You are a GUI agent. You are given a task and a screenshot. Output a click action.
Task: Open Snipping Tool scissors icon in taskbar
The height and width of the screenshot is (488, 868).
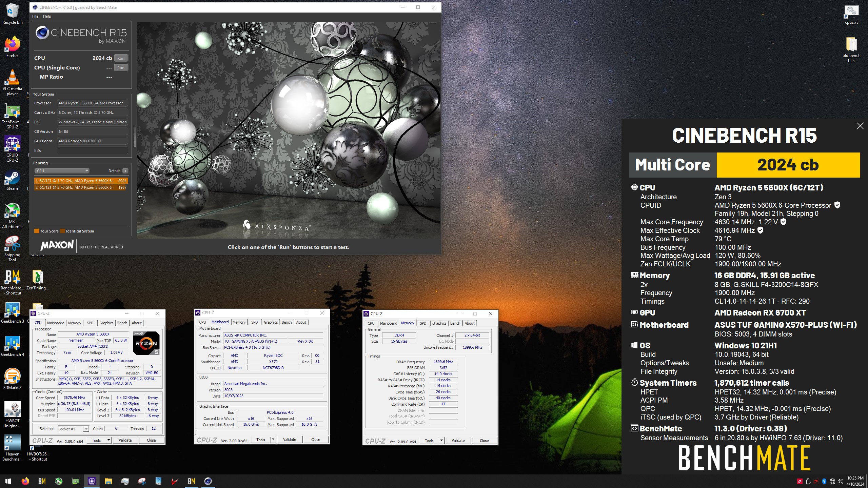142,481
